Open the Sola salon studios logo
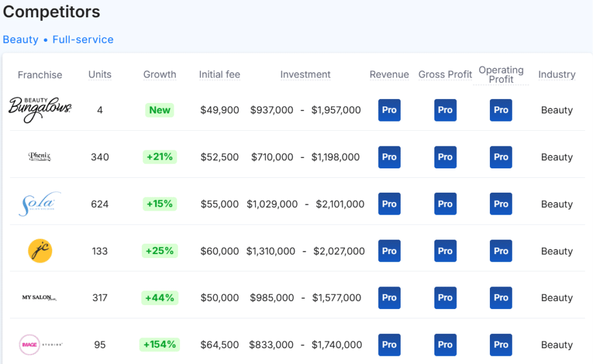This screenshot has height=364, width=593. pyautogui.click(x=40, y=204)
